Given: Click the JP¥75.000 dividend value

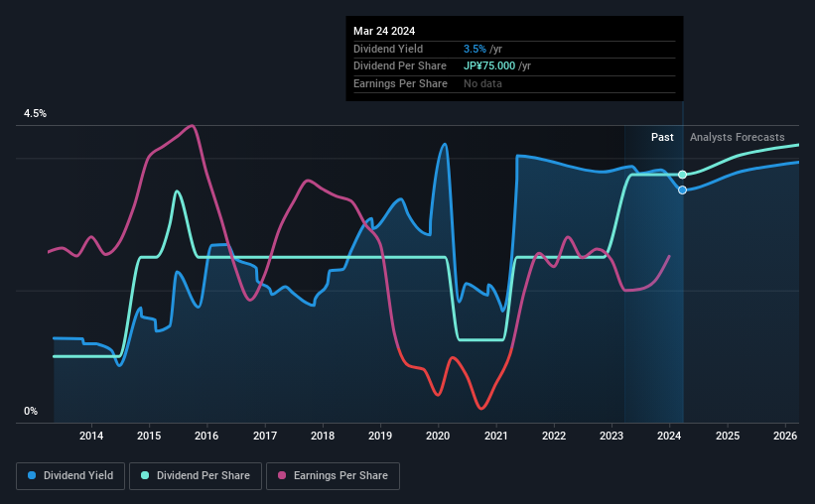Looking at the screenshot, I should pos(489,66).
